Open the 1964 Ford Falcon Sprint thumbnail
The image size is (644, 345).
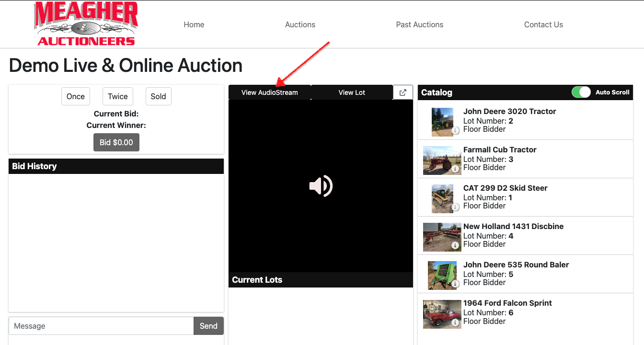click(441, 314)
